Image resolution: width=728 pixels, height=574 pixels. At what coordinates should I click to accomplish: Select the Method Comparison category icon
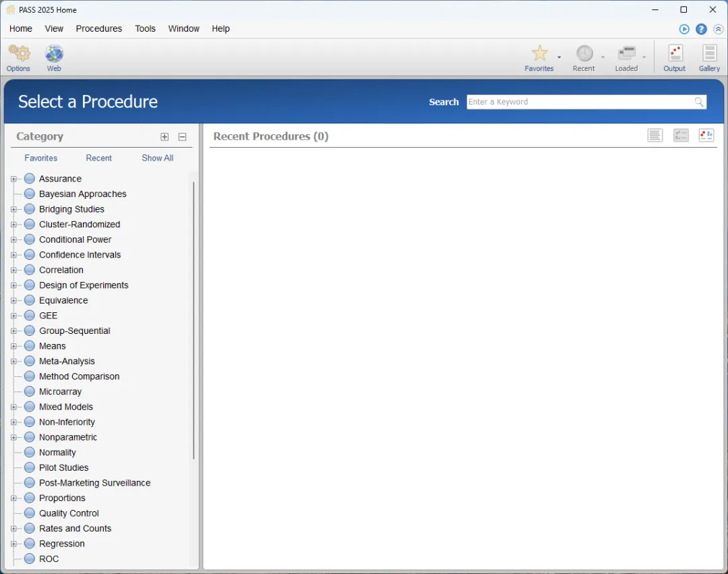point(30,376)
